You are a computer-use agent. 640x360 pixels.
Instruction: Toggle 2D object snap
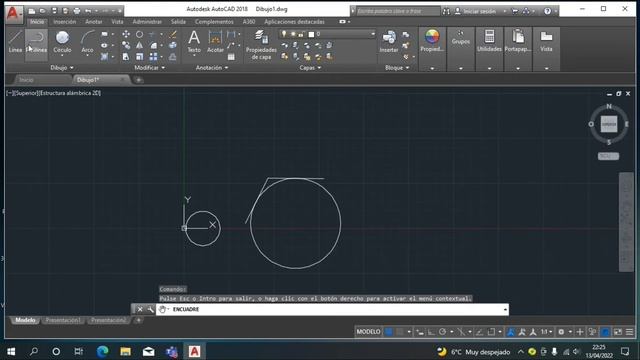(x=491, y=332)
